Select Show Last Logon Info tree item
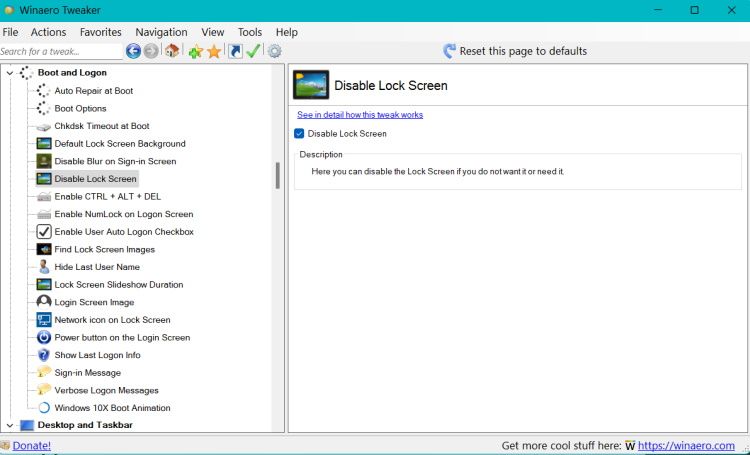This screenshot has height=455, width=750. tap(98, 355)
